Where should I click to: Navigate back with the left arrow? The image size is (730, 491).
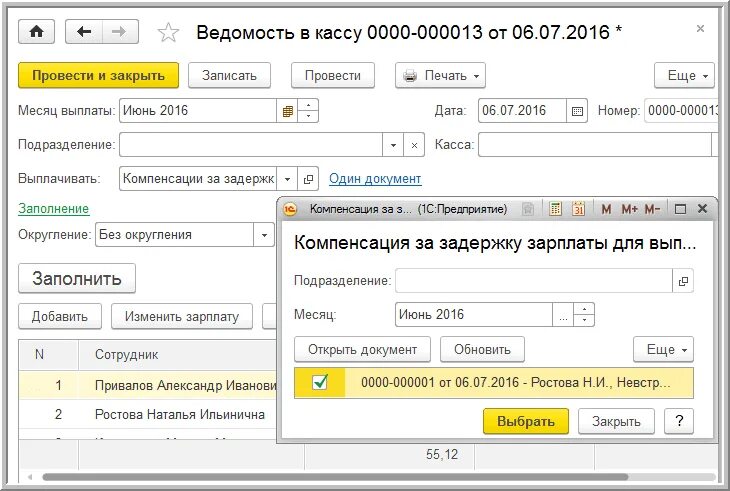[x=84, y=32]
